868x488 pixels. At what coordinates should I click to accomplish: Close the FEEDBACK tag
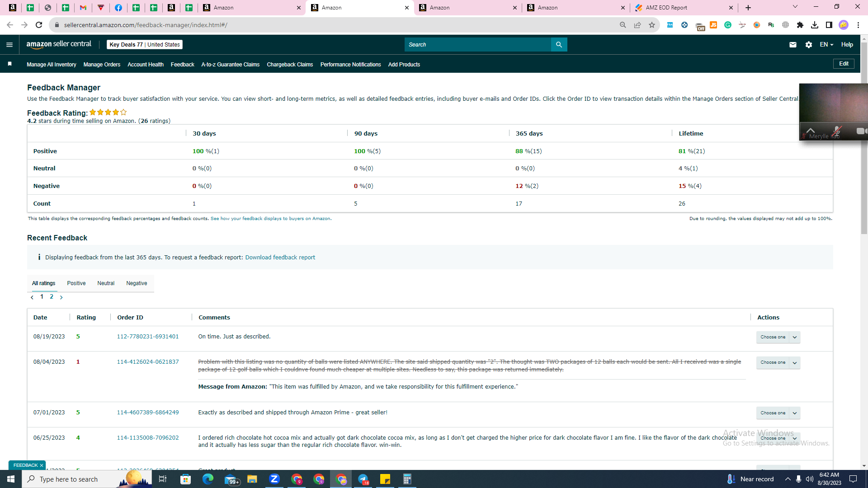(x=42, y=465)
